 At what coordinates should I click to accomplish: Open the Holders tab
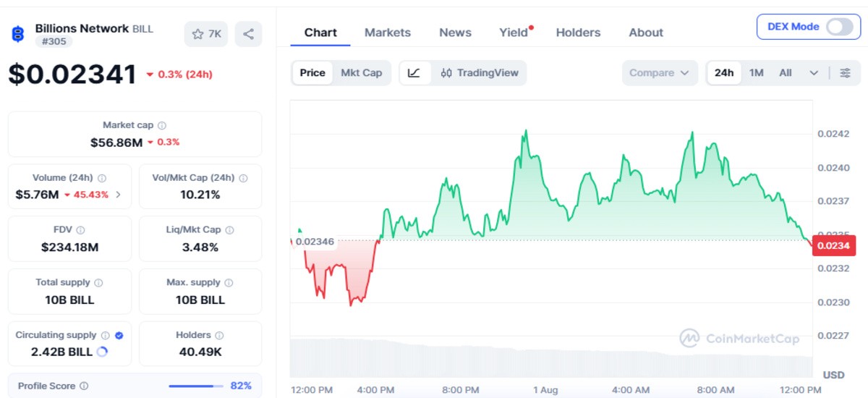tap(578, 33)
